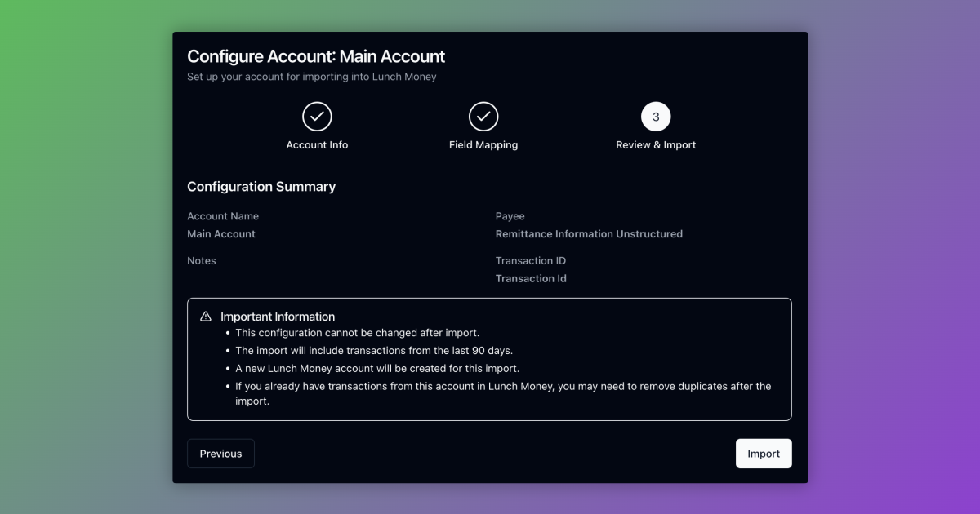Click the 'new Lunch Money account' bullet
Viewport: 980px width, 514px height.
coord(377,369)
